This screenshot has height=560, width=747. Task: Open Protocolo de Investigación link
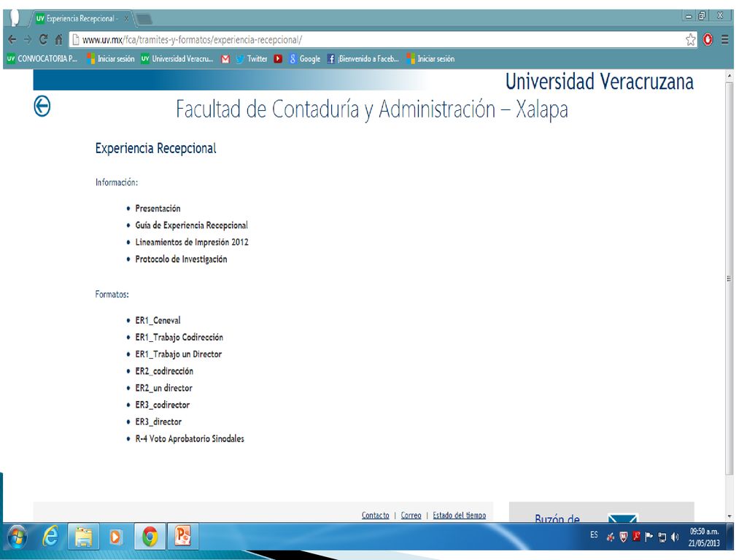181,259
